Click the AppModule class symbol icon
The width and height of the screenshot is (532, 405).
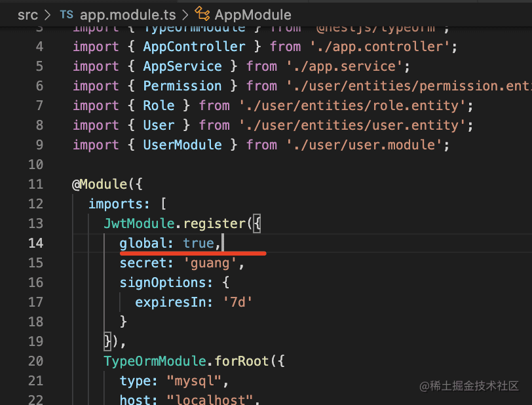[x=202, y=14]
